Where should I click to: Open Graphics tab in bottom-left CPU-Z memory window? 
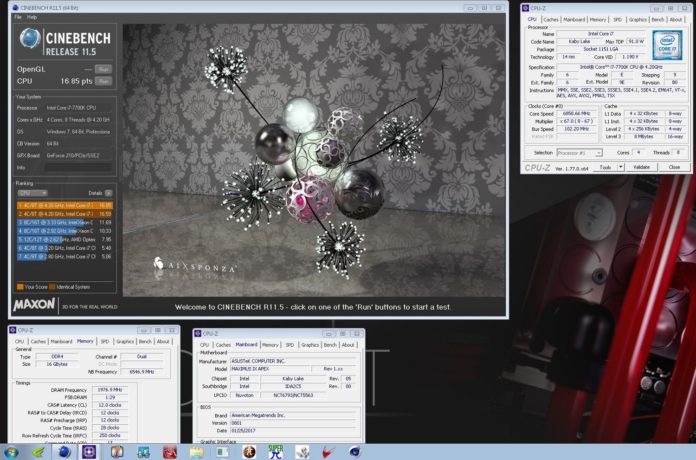125,341
